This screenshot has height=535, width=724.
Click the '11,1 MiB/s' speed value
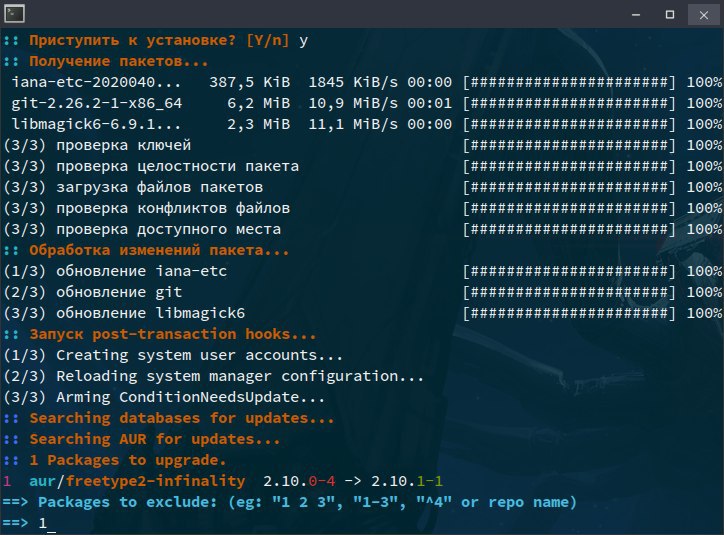coord(353,124)
